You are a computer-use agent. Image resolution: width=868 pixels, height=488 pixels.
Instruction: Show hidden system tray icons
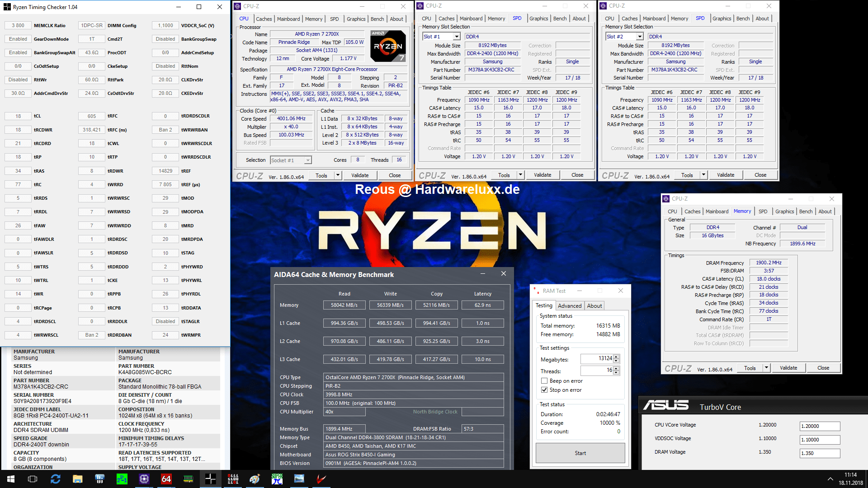tap(830, 479)
